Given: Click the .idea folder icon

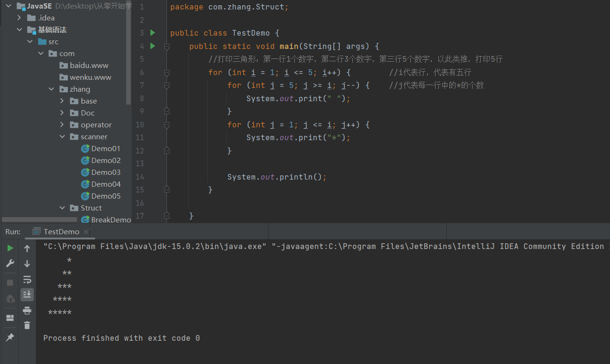Looking at the screenshot, I should click(31, 18).
